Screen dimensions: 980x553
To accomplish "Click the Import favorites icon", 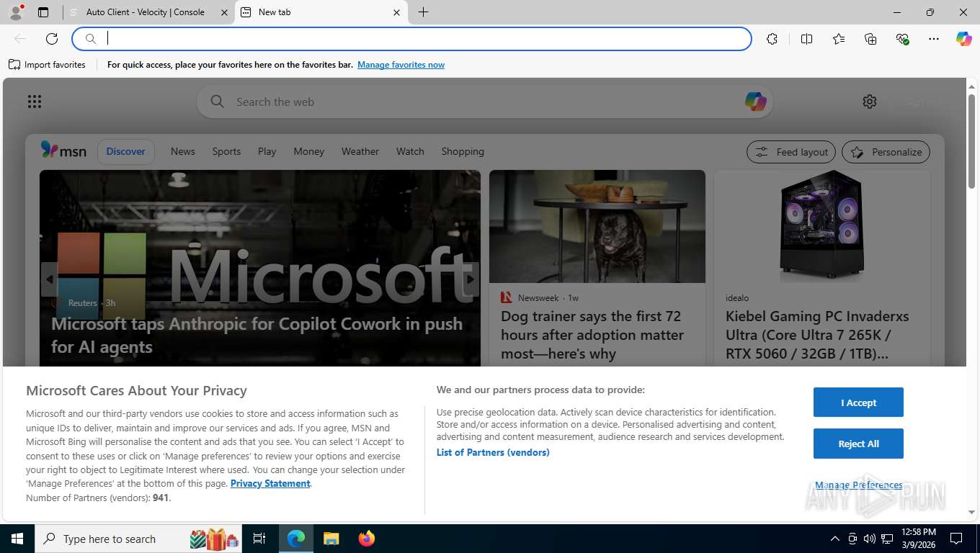I will tap(14, 65).
